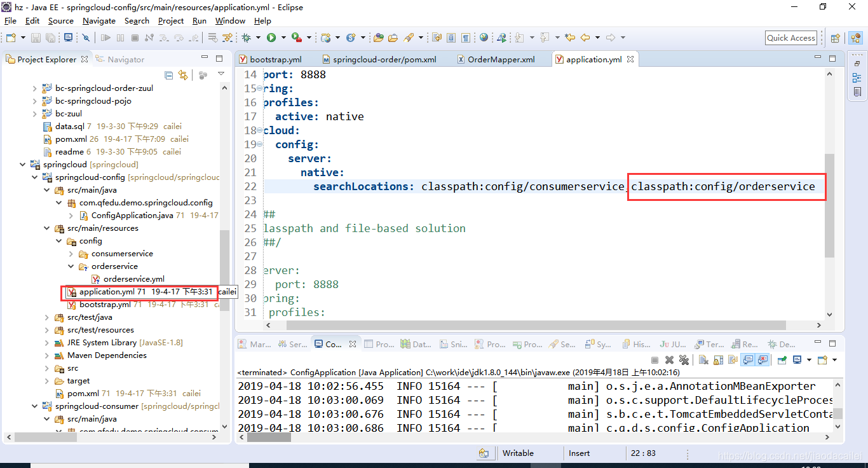
Task: Open the New Console View dropdown arrow
Action: (x=834, y=360)
